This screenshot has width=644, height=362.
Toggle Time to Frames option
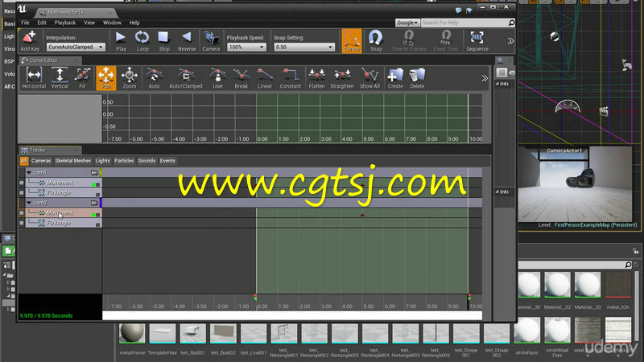pyautogui.click(x=409, y=41)
